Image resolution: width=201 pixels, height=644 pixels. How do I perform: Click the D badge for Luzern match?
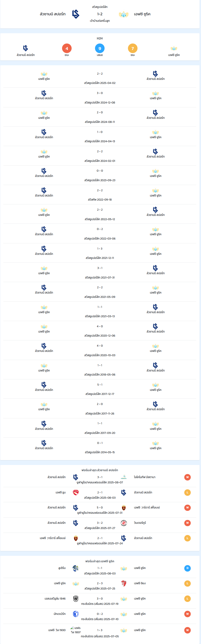coord(188,568)
